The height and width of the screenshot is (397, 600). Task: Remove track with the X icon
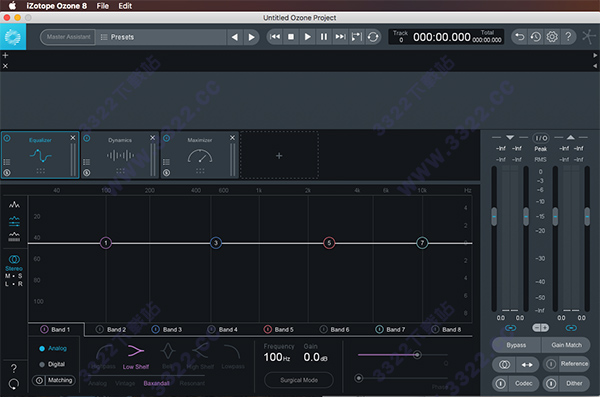pos(5,66)
